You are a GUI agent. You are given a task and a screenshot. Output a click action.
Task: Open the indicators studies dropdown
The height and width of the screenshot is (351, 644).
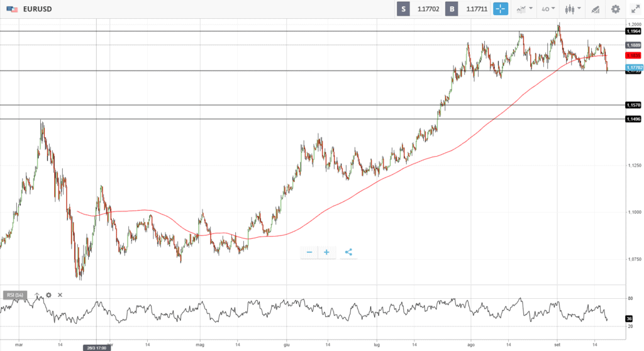tap(525, 9)
